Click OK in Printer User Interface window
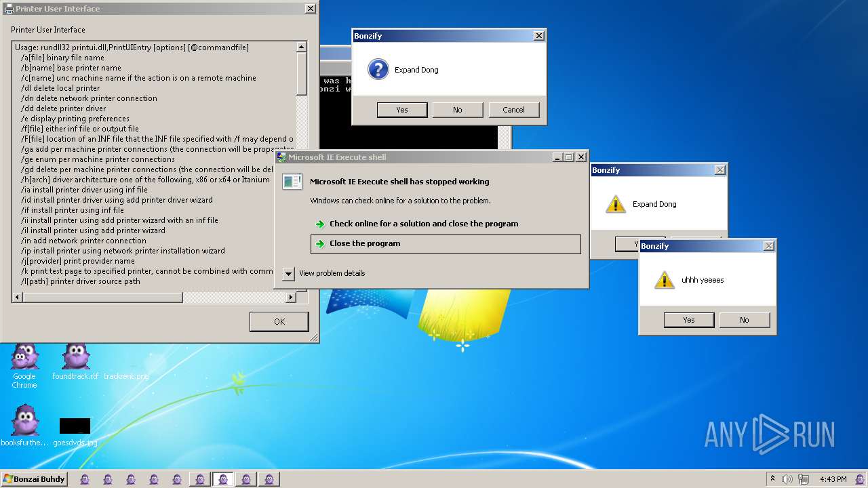The width and height of the screenshot is (868, 488). [279, 321]
